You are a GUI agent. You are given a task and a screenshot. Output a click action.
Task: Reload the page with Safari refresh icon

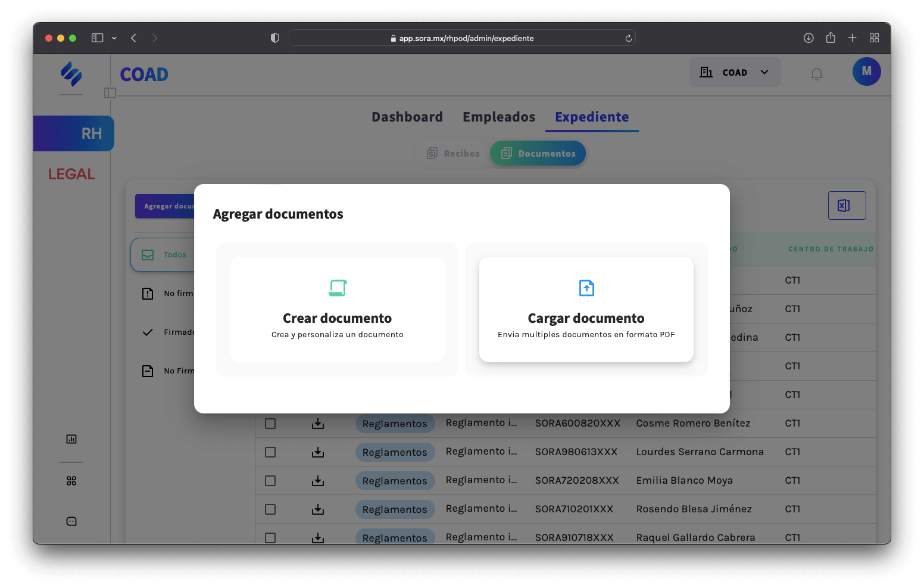pos(628,38)
